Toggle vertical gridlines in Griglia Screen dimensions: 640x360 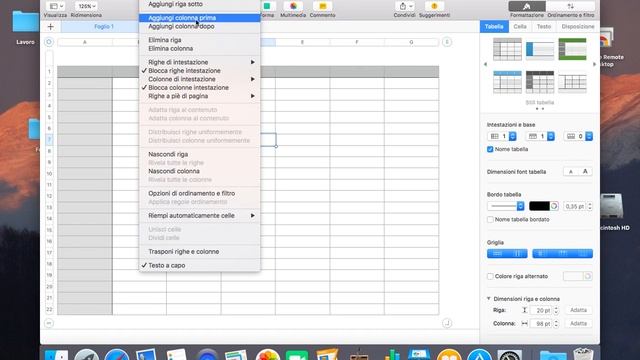(x=518, y=253)
